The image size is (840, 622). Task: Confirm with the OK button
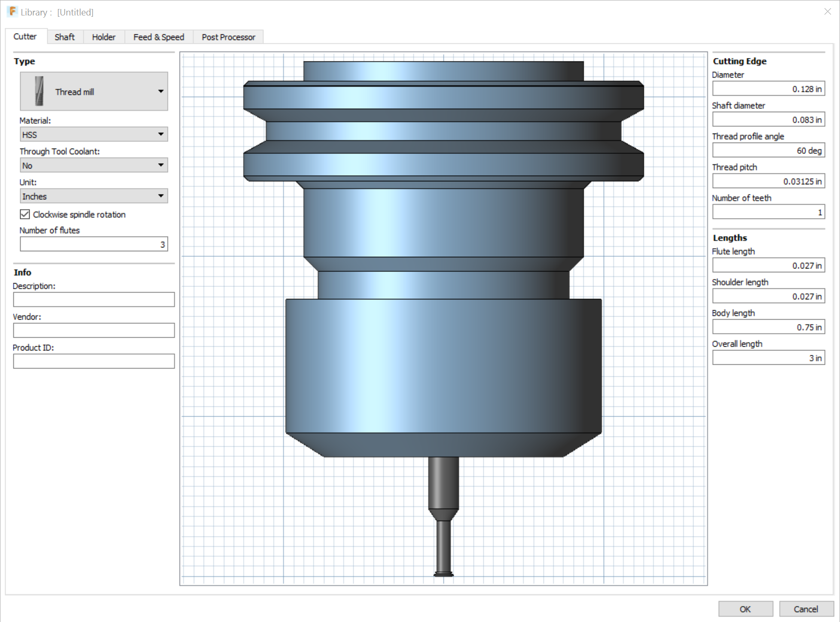coord(745,609)
